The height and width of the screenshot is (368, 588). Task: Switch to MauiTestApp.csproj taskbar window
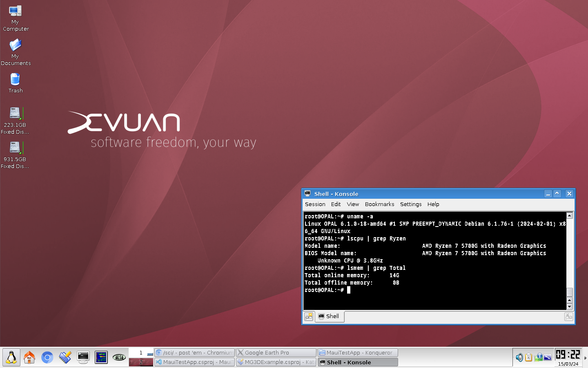point(195,362)
